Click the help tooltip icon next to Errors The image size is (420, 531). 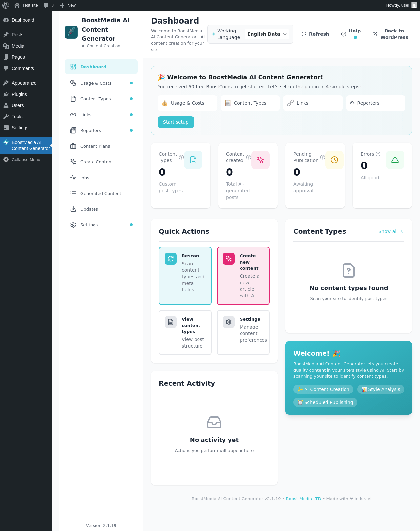click(378, 154)
